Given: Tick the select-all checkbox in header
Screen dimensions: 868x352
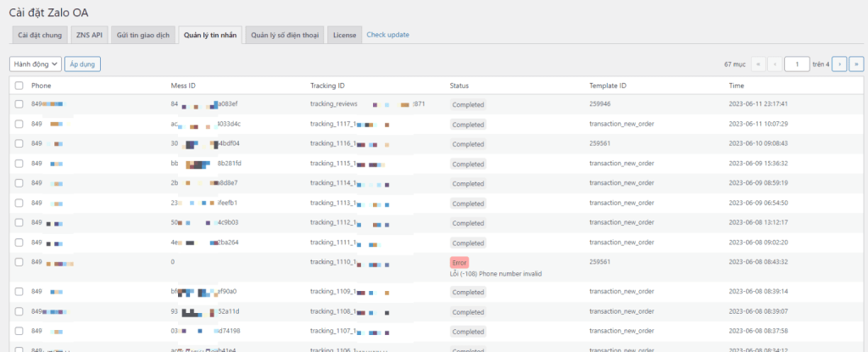Looking at the screenshot, I should coord(19,86).
